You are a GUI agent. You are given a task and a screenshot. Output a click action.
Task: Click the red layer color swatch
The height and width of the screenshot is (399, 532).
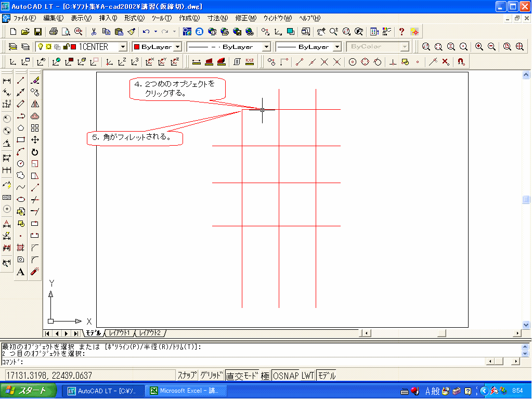(x=73, y=47)
